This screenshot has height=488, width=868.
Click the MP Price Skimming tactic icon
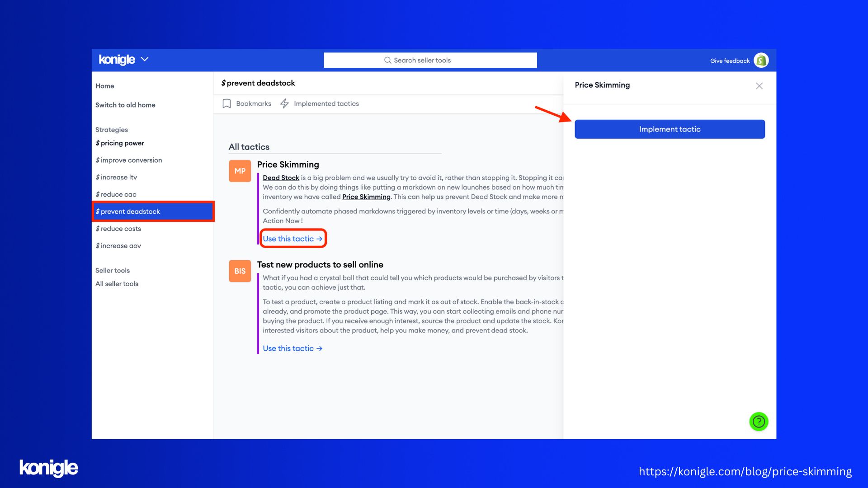(239, 170)
